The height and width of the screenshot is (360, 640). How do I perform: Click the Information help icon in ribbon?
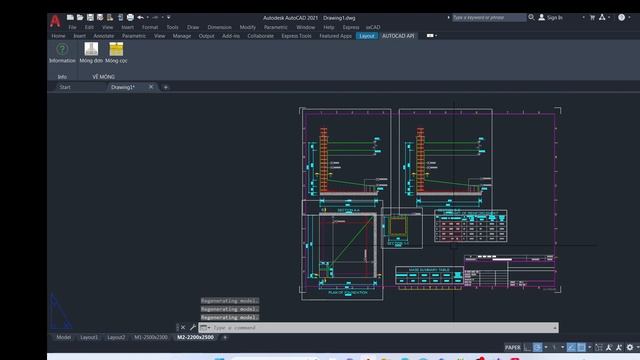[x=62, y=53]
